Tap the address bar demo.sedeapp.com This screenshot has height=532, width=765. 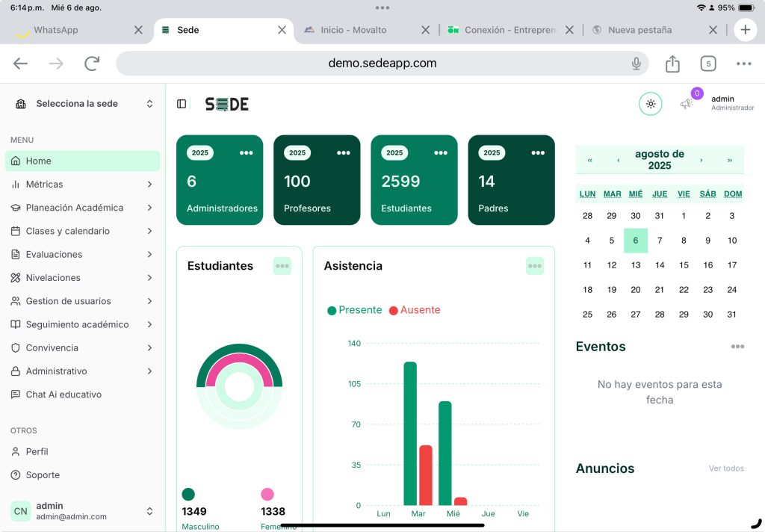tap(382, 64)
